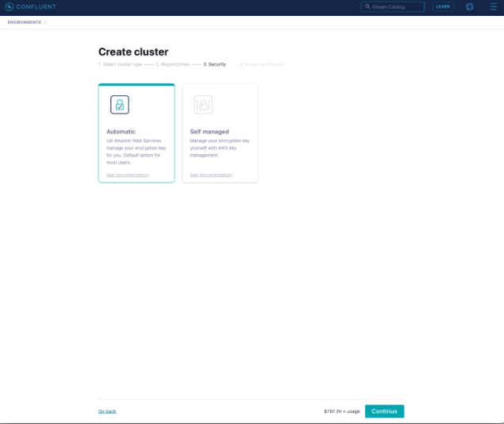Select the Automatic encryption card
The width and height of the screenshot is (504, 424).
137,133
